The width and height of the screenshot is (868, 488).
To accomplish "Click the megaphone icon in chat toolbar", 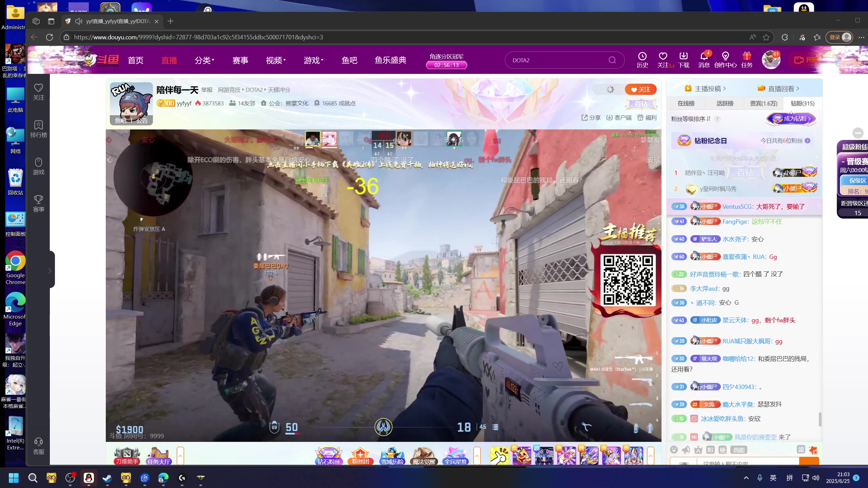I will coord(686,449).
